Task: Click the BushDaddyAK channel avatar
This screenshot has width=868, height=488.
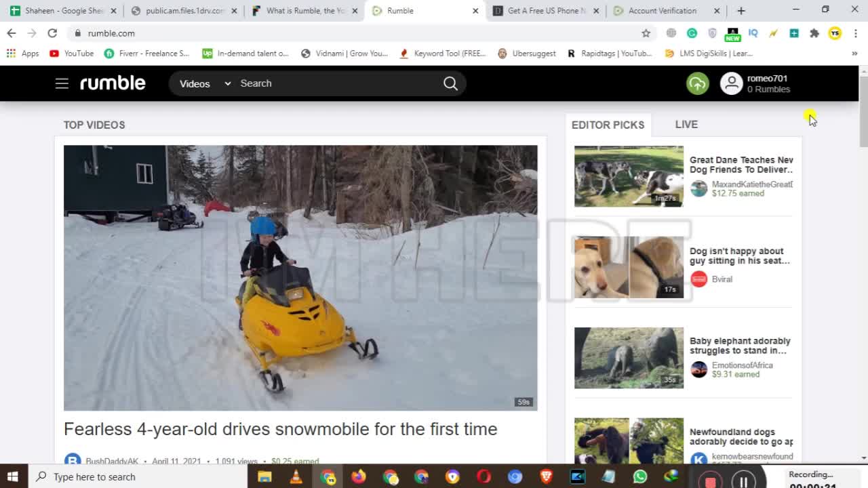Action: coord(73,460)
